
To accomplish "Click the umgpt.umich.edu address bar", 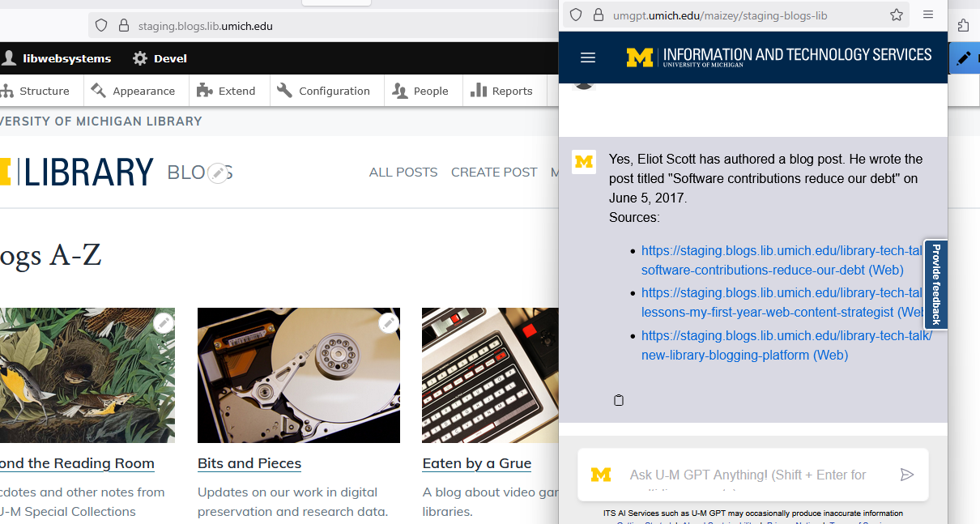I will click(735, 15).
